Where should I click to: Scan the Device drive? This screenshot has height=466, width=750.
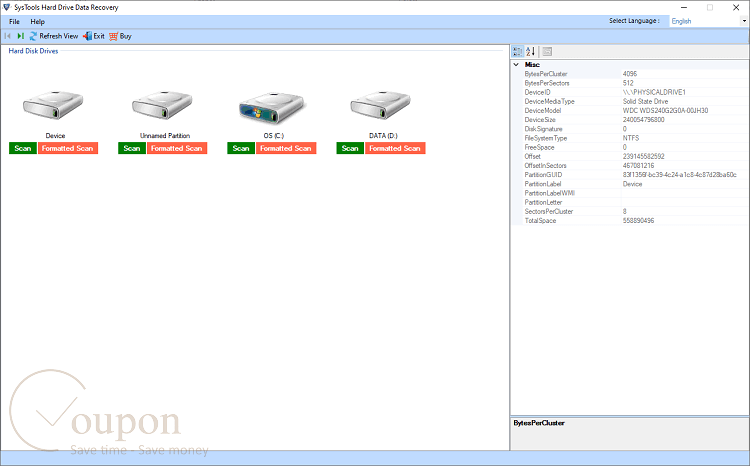point(22,148)
